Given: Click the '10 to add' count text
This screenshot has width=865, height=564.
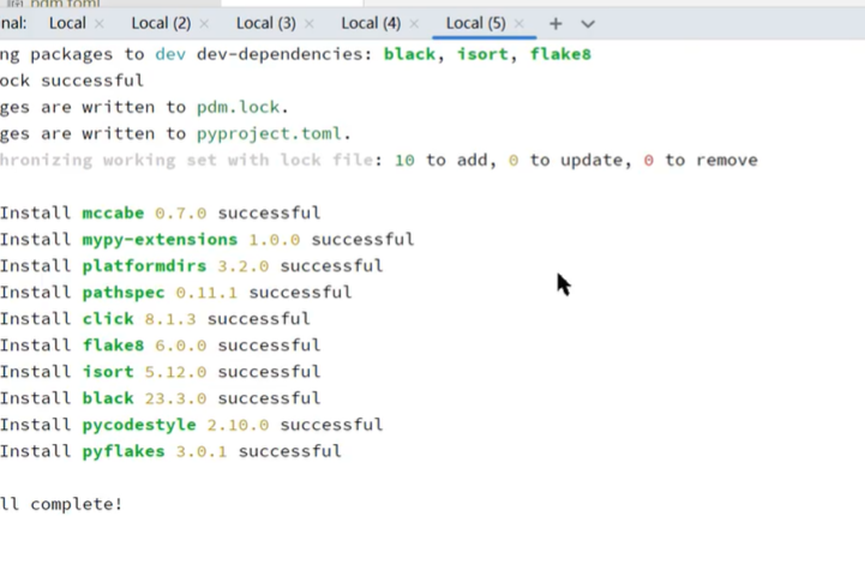Looking at the screenshot, I should tap(441, 161).
